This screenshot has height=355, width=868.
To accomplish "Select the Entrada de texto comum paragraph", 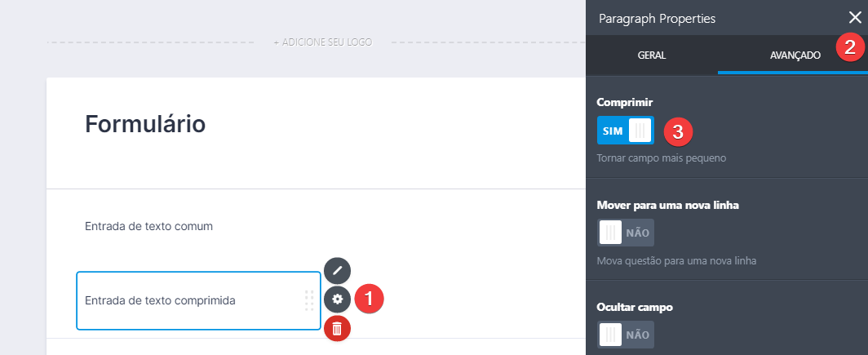I will point(149,226).
